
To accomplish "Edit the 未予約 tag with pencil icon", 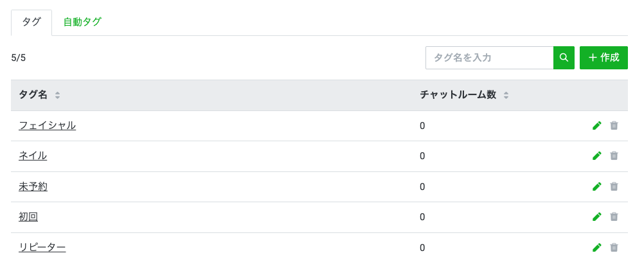I will (x=597, y=187).
